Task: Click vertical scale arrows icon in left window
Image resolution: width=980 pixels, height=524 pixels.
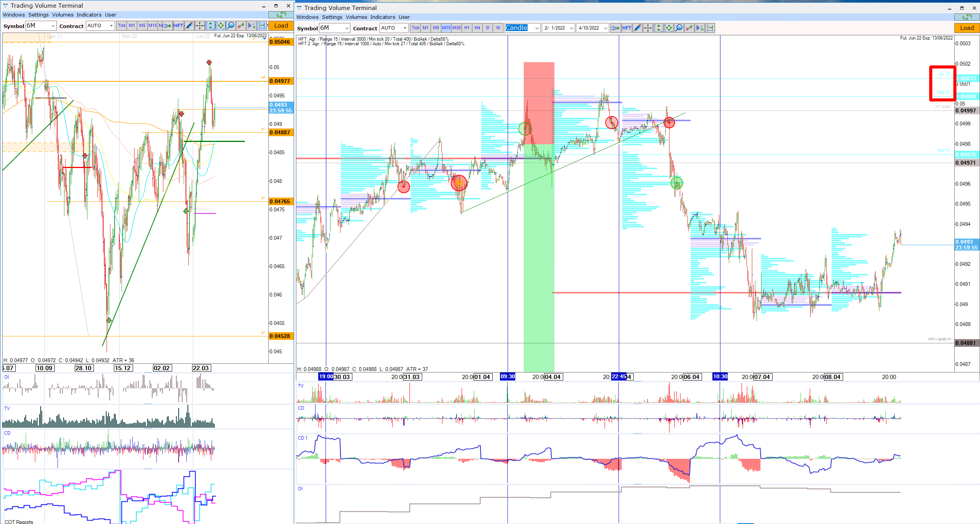Action: [x=210, y=26]
